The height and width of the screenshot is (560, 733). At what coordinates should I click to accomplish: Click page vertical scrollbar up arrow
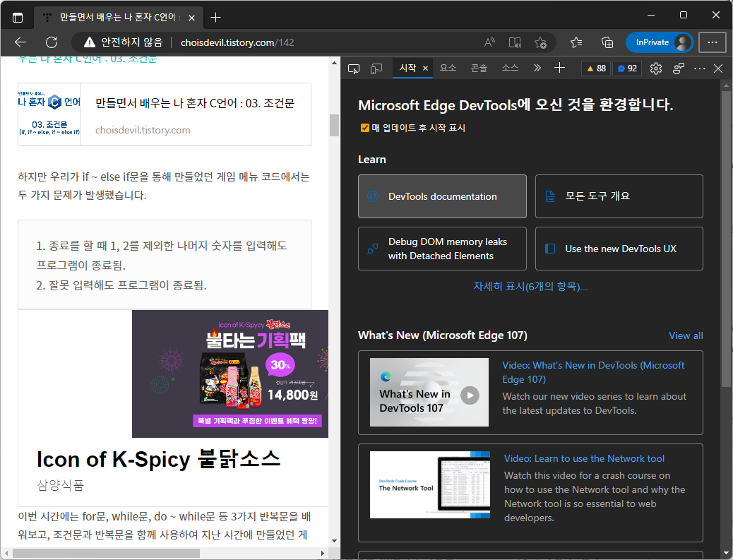[334, 63]
